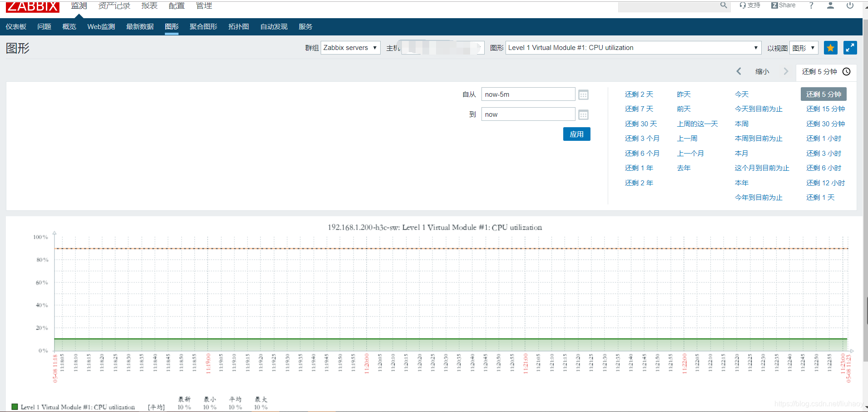Add graph to favorites star icon
The height and width of the screenshot is (412, 868).
pos(831,48)
